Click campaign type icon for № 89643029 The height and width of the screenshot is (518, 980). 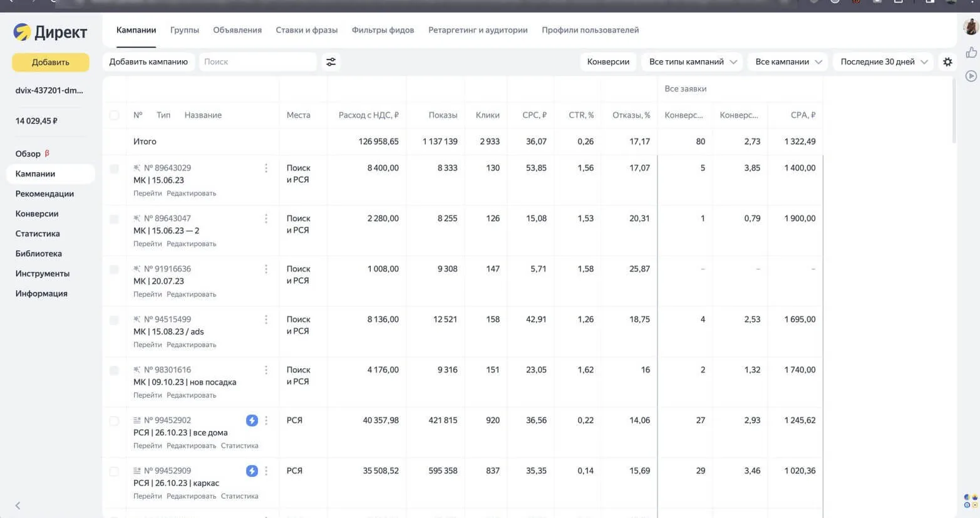coord(137,168)
